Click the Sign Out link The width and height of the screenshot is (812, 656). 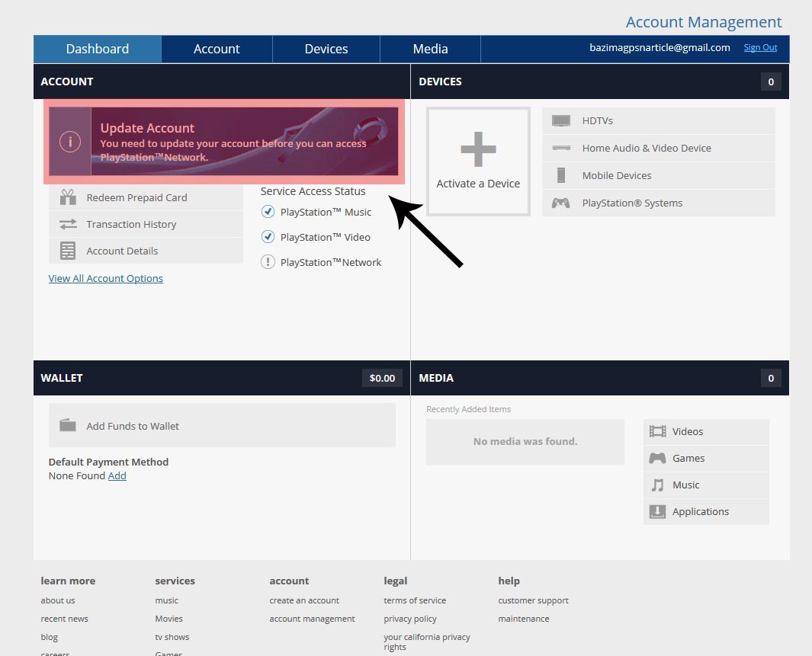point(760,47)
